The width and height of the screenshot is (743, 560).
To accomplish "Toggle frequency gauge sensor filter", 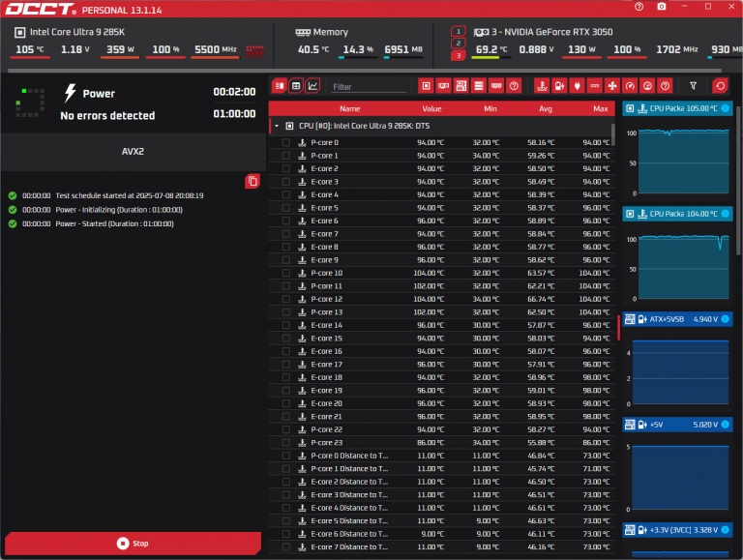I will (x=630, y=86).
